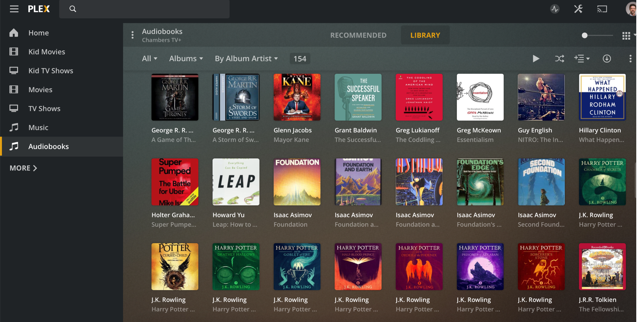Open the hamburger navigation menu

[14, 9]
